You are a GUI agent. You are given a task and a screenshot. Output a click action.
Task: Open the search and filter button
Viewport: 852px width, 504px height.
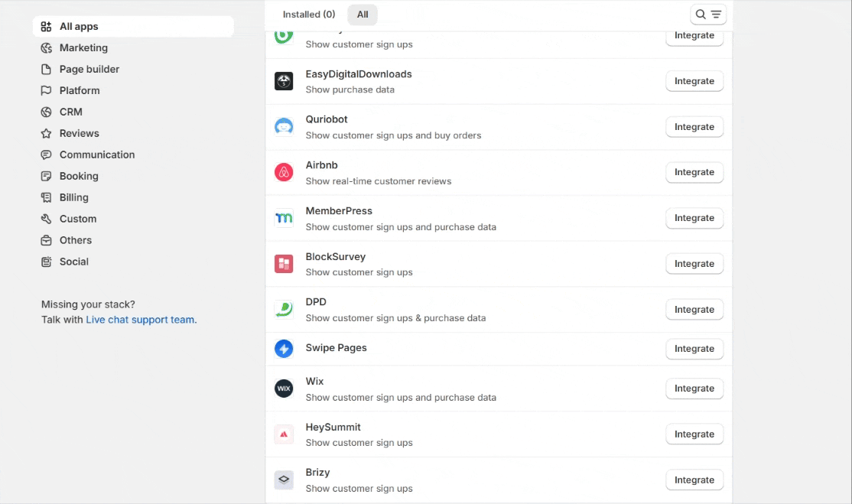coord(708,15)
